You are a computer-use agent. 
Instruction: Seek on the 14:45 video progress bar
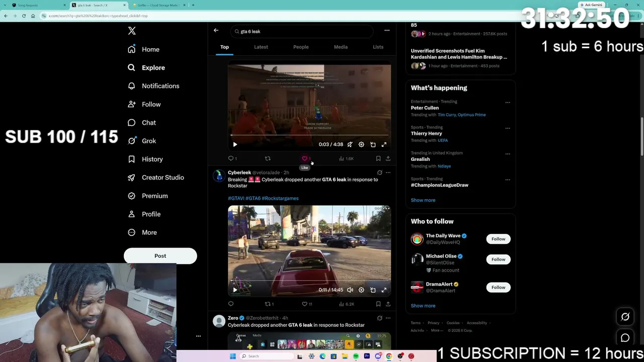tap(309, 281)
